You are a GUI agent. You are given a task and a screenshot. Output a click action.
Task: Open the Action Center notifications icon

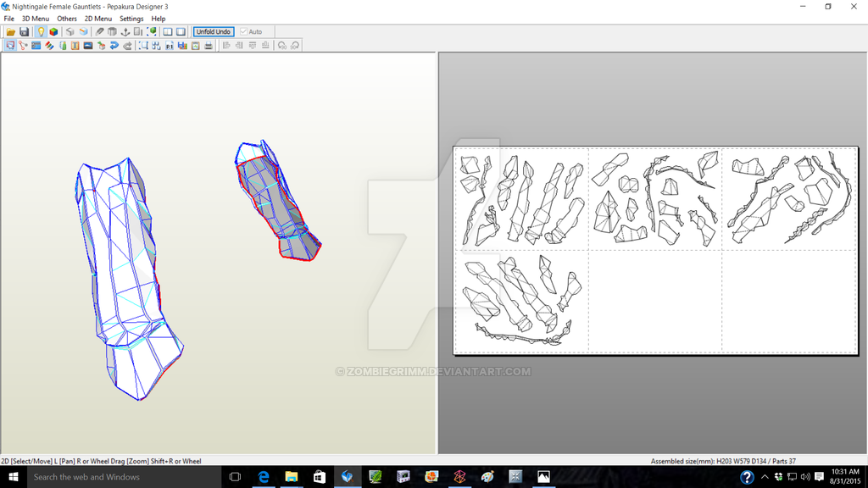pos(820,477)
